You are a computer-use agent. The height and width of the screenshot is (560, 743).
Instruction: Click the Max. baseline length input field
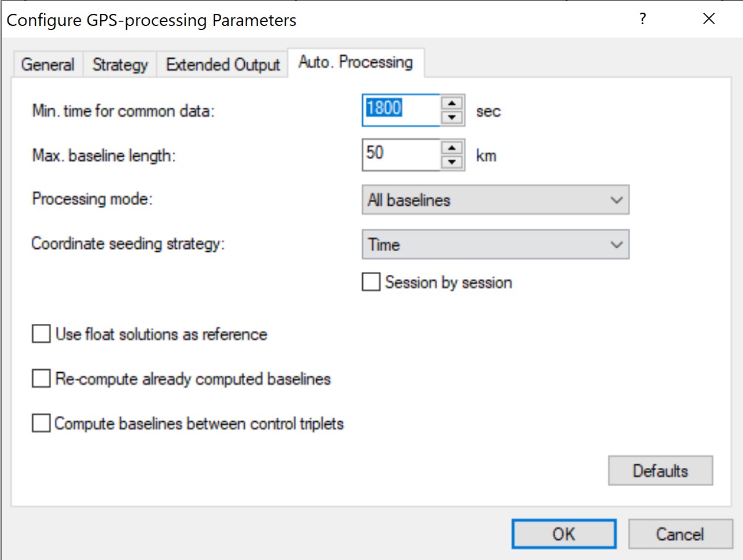401,154
